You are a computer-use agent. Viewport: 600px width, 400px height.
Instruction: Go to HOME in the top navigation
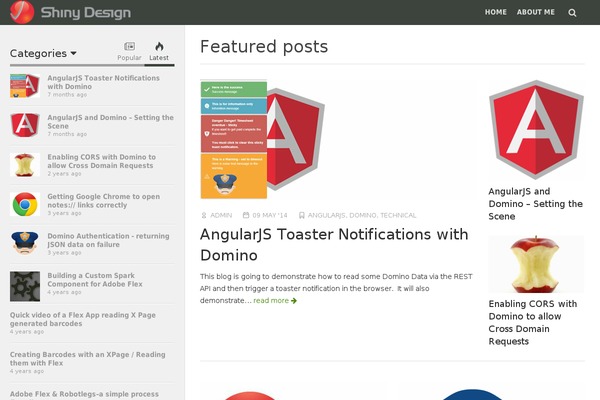tap(496, 12)
